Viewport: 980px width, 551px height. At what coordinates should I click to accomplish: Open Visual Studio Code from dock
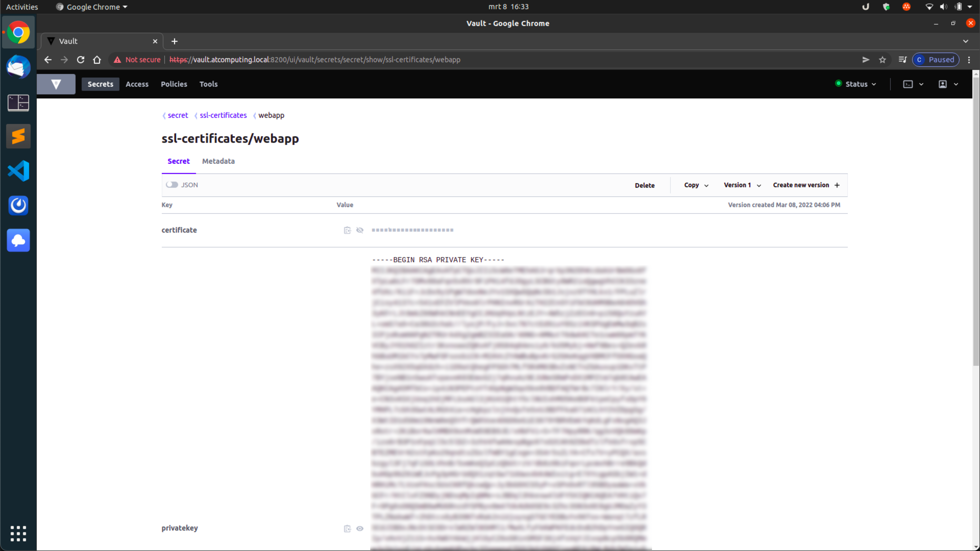click(18, 171)
